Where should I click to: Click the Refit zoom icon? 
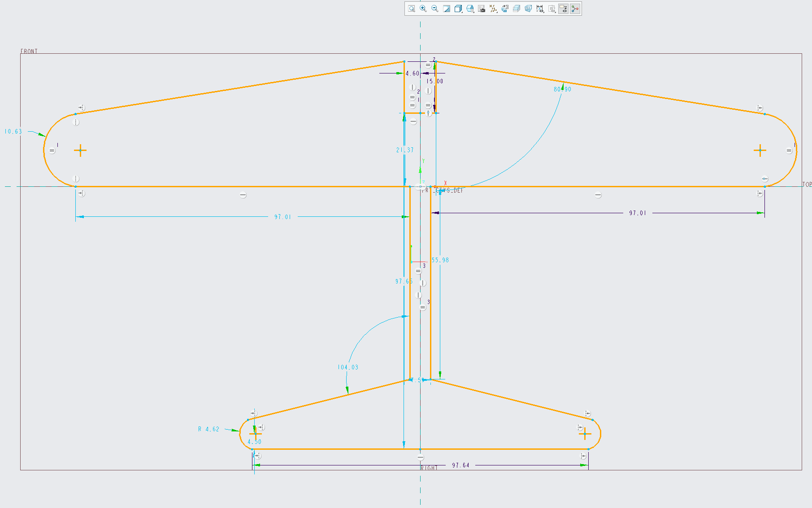pyautogui.click(x=411, y=9)
